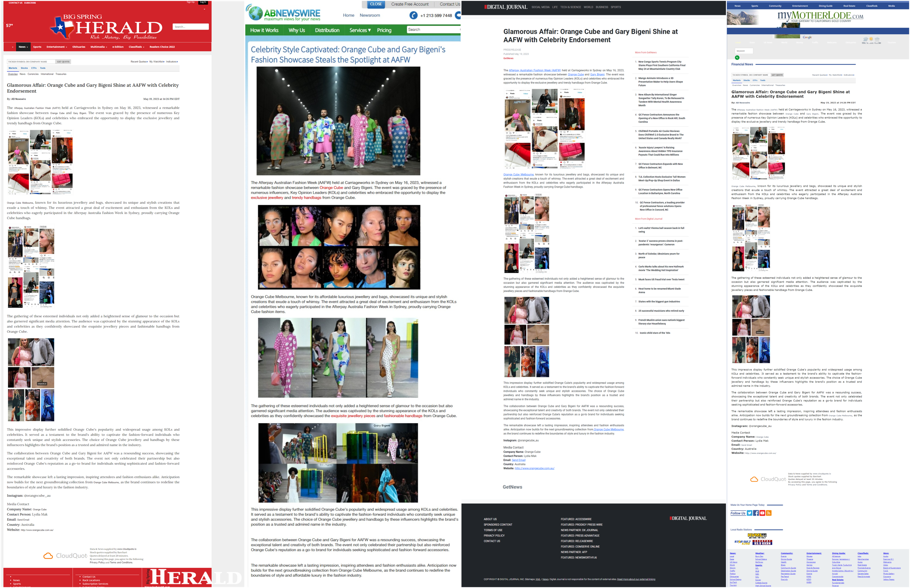Expand Herald Classifieds dropdown
910x588 pixels.
[136, 47]
